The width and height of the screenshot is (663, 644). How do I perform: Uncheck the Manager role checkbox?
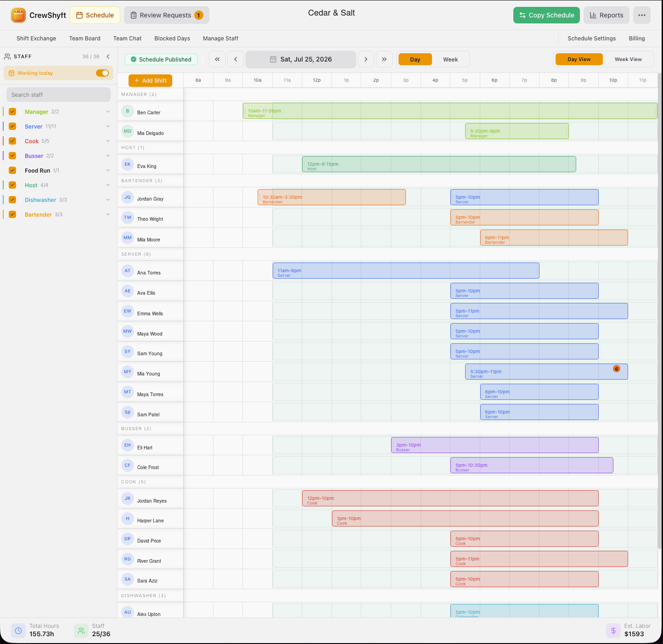pyautogui.click(x=12, y=112)
